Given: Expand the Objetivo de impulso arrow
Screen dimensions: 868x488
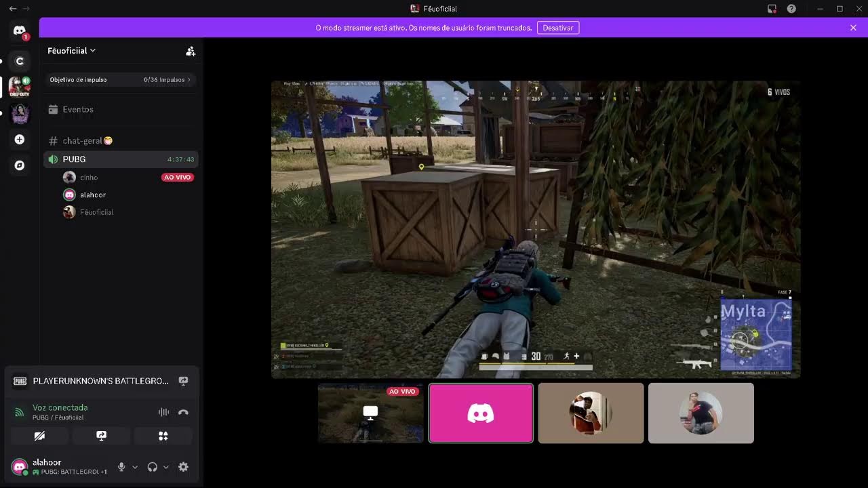Looking at the screenshot, I should (189, 80).
